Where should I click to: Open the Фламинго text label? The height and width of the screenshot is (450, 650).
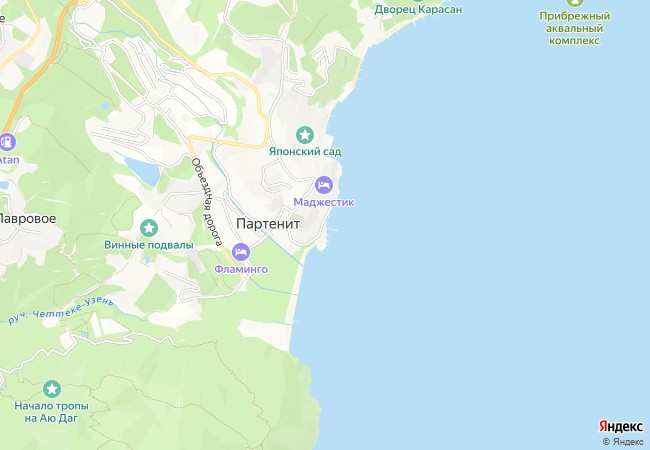click(241, 269)
